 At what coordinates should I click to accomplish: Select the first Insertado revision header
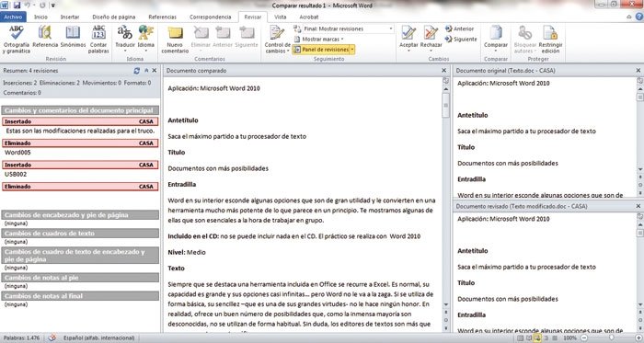tap(80, 121)
